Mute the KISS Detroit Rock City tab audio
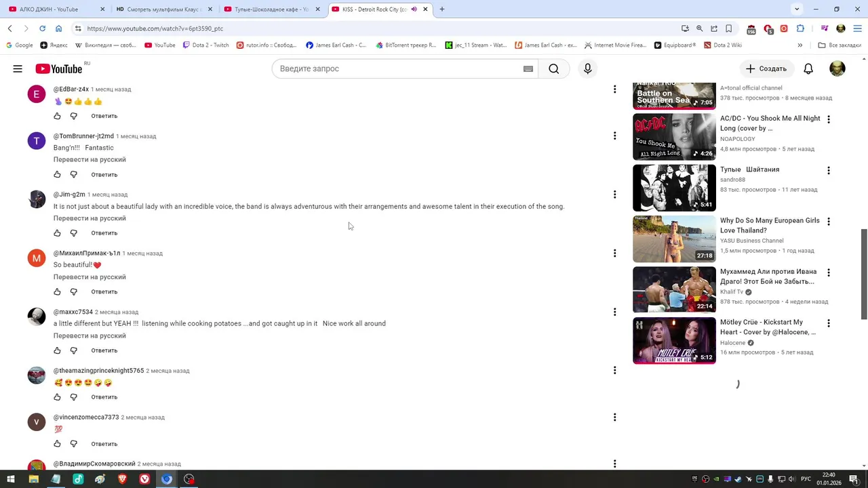This screenshot has height=488, width=868. coord(414,9)
